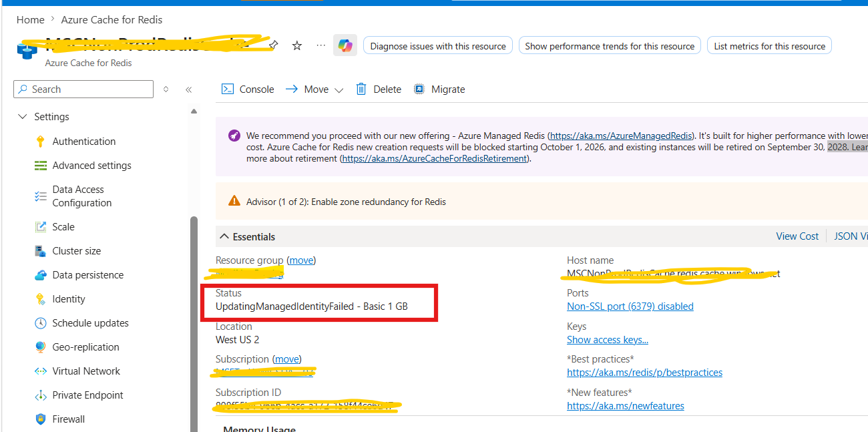Pin the resource with the pin icon
868x432 pixels.
tap(273, 45)
